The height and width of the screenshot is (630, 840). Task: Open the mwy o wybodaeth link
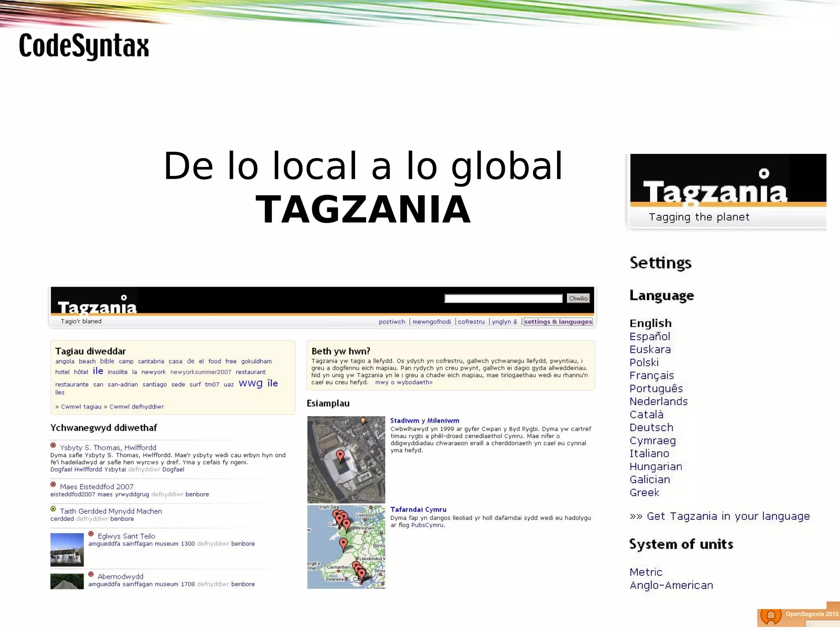point(404,382)
